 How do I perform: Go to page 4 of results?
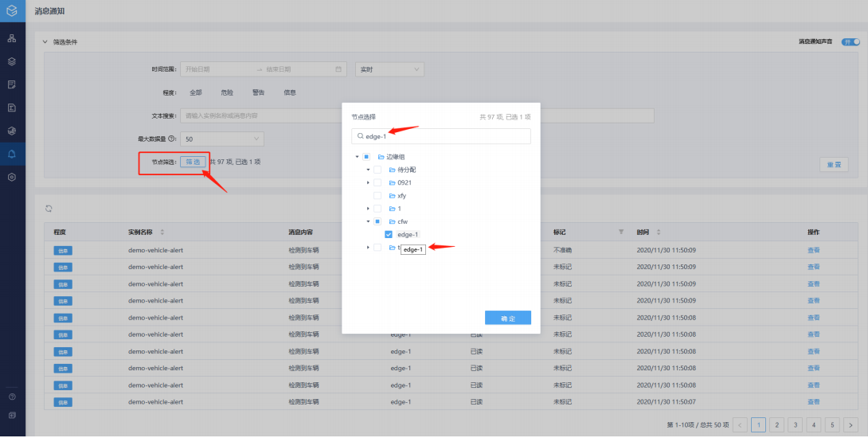click(x=814, y=424)
